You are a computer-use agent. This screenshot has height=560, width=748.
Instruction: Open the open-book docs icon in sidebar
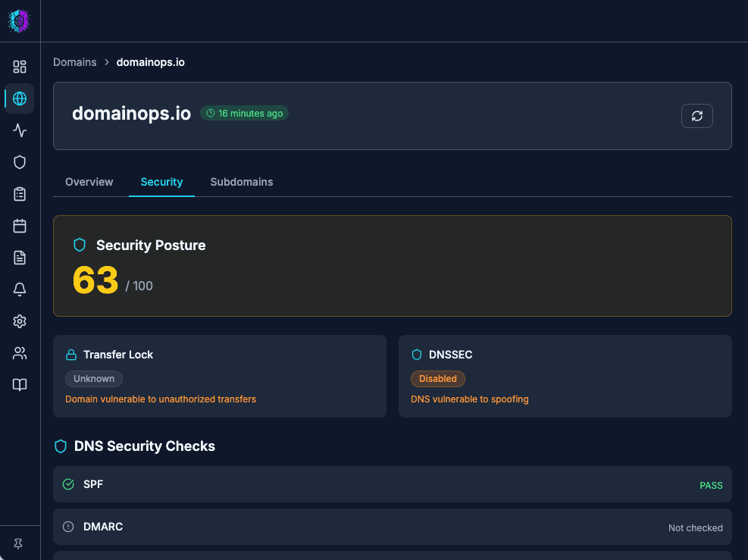(x=20, y=385)
